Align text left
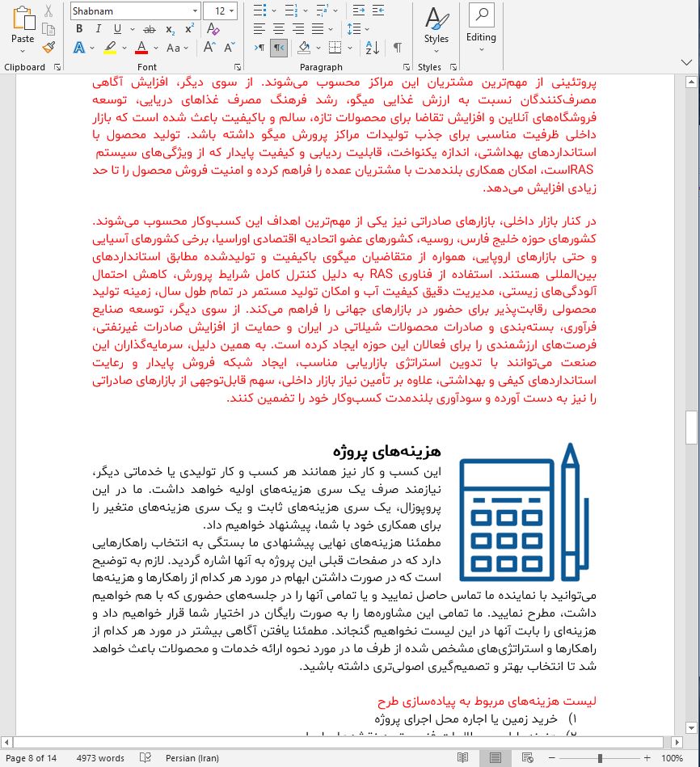The width and height of the screenshot is (700, 767). [259, 29]
